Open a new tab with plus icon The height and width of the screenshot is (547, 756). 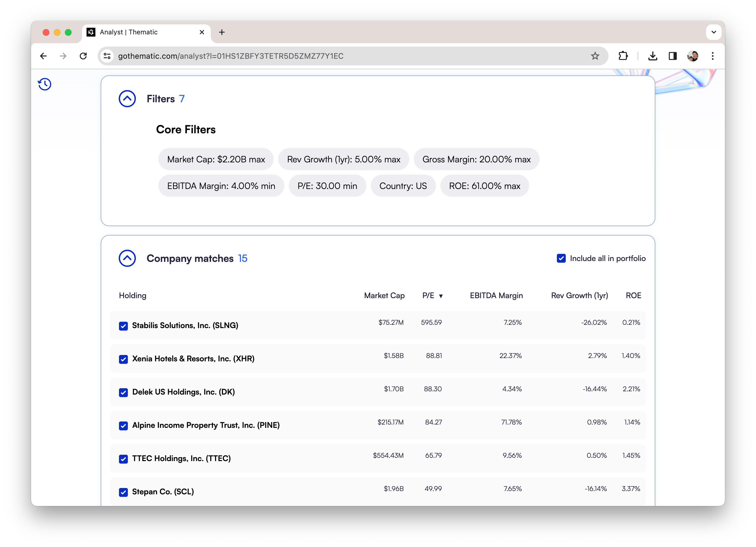coord(222,32)
